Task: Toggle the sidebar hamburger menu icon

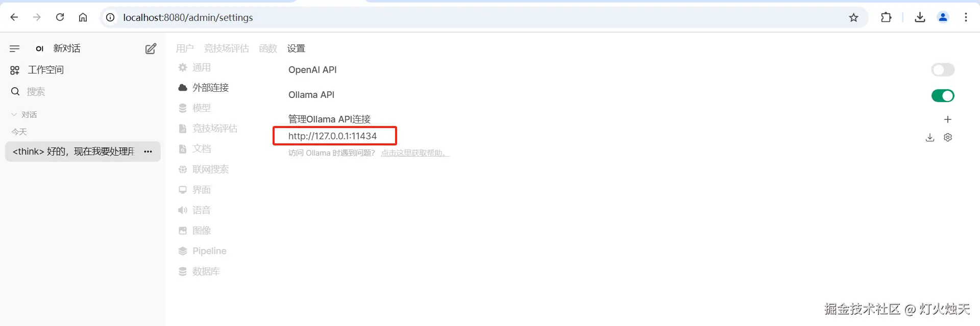Action: point(15,49)
